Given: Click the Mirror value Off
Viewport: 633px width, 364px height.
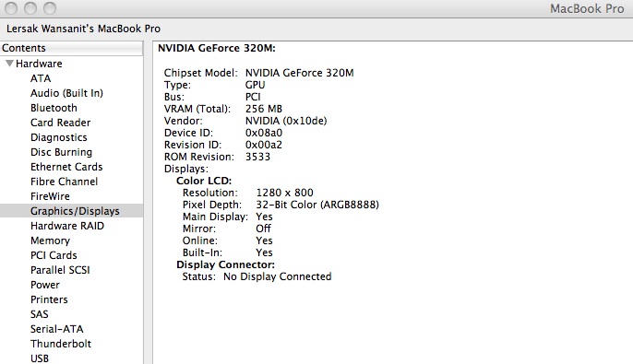Looking at the screenshot, I should pyautogui.click(x=263, y=229).
